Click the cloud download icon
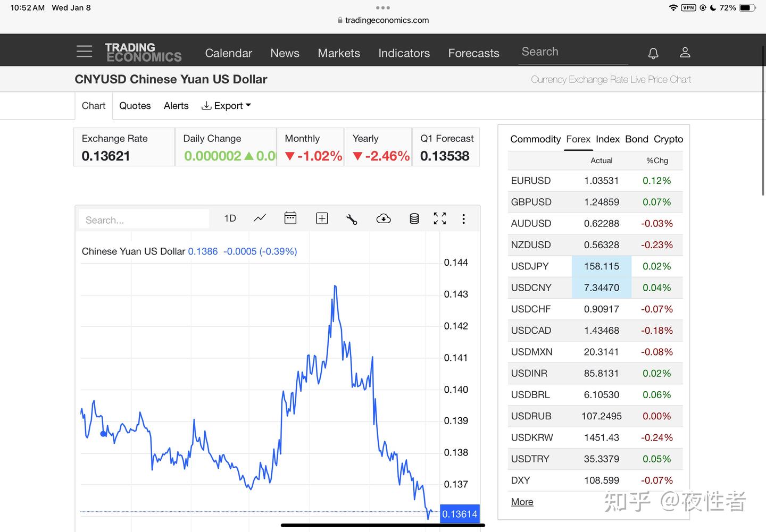The height and width of the screenshot is (532, 766). pos(384,218)
